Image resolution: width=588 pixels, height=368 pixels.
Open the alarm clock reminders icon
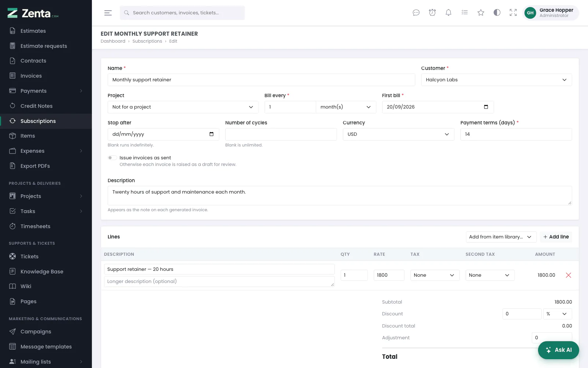(x=432, y=13)
